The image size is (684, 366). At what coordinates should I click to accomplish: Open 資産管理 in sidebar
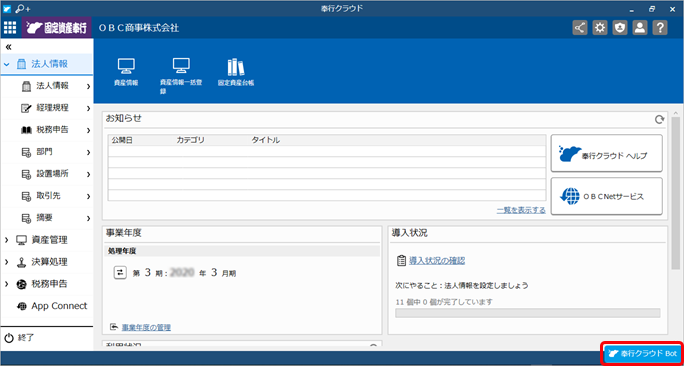pos(47,240)
